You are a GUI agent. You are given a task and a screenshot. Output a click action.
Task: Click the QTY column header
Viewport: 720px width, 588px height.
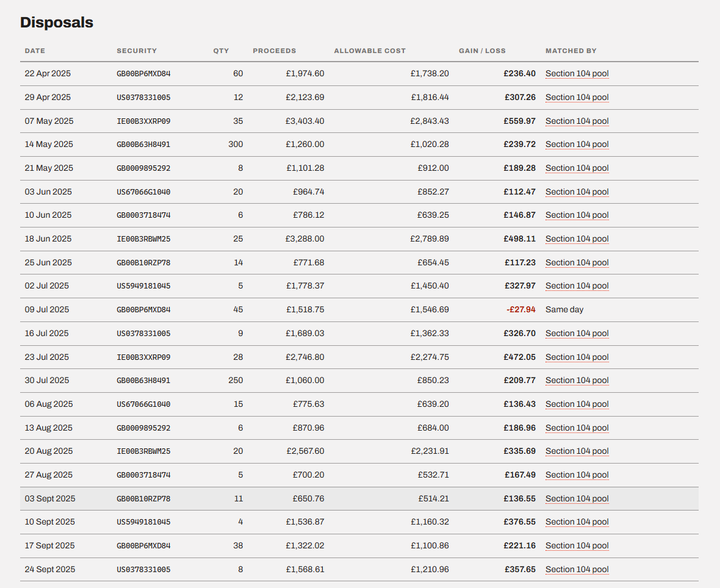point(221,51)
